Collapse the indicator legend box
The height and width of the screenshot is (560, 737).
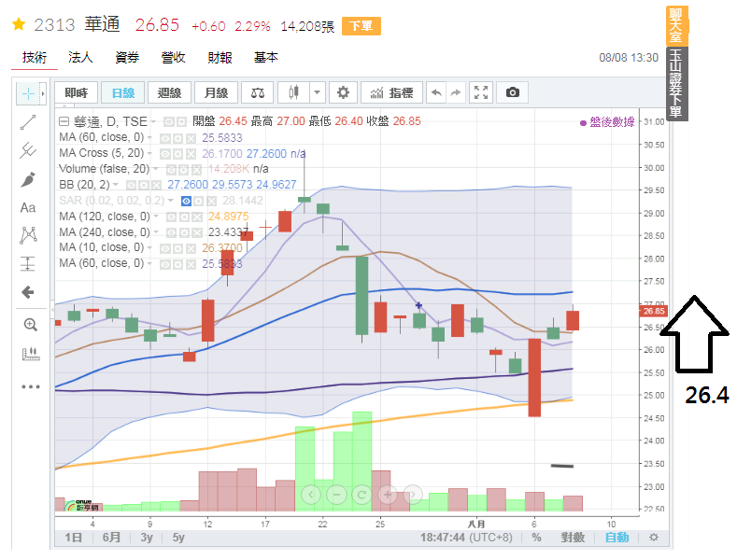click(x=64, y=121)
